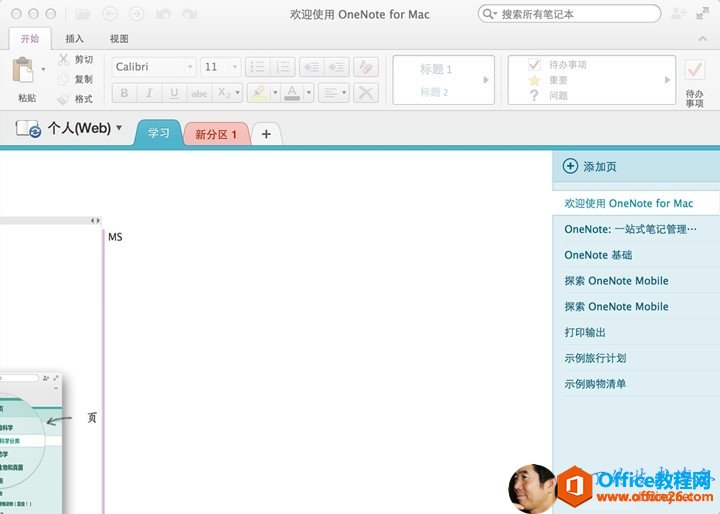Viewport: 720px width, 514px height.
Task: Apply the yellow highlighter color
Action: tap(259, 93)
